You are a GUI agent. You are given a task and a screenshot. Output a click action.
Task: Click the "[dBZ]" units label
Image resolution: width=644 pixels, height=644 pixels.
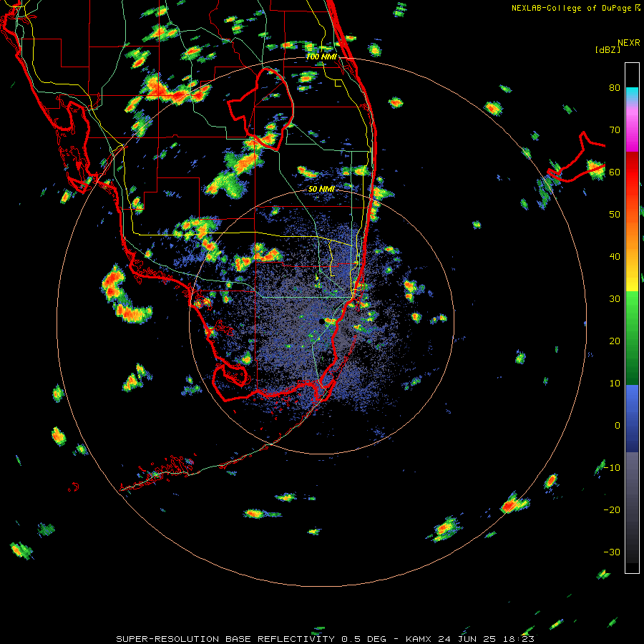tap(608, 50)
